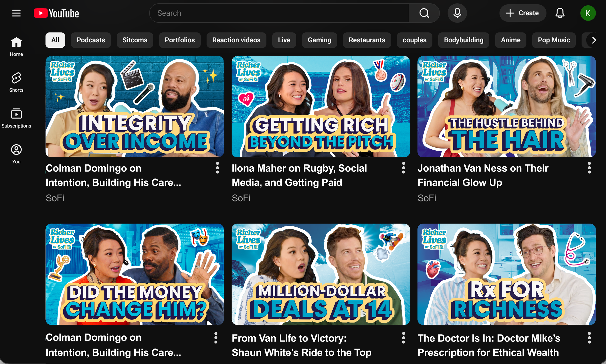Open options for Did the Money Change Him video
This screenshot has height=364, width=606.
click(x=216, y=338)
